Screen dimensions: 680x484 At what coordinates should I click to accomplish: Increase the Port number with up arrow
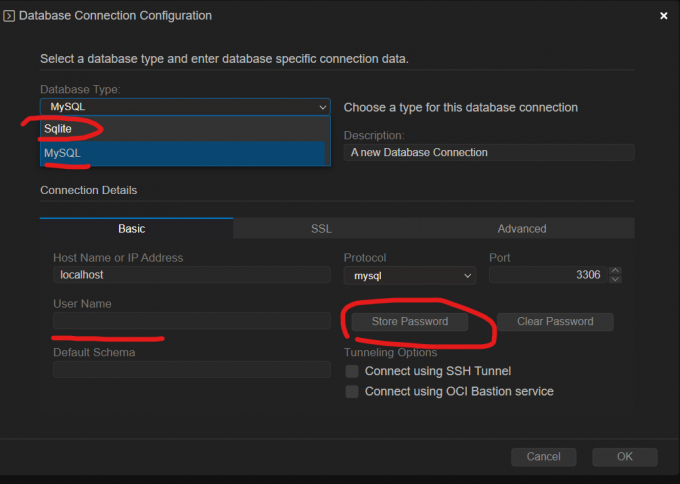(x=615, y=270)
